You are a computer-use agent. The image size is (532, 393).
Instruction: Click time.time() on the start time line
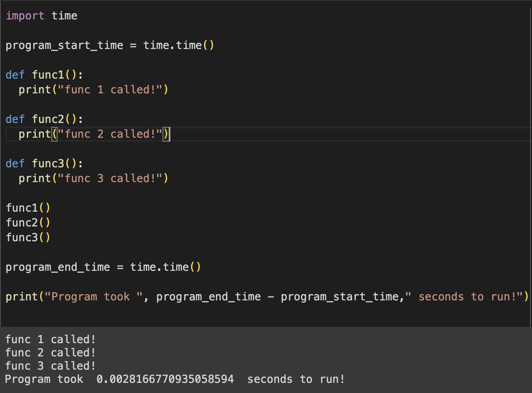tap(179, 45)
